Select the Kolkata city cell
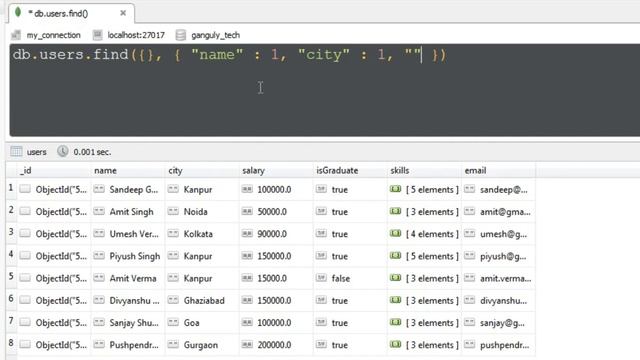 point(202,234)
